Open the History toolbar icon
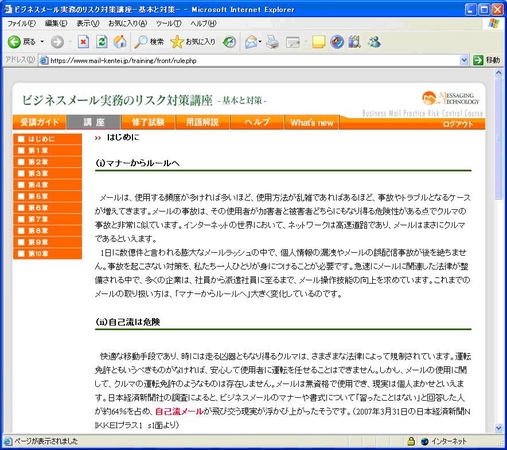Screen dimensions: 507x450 (x=230, y=42)
